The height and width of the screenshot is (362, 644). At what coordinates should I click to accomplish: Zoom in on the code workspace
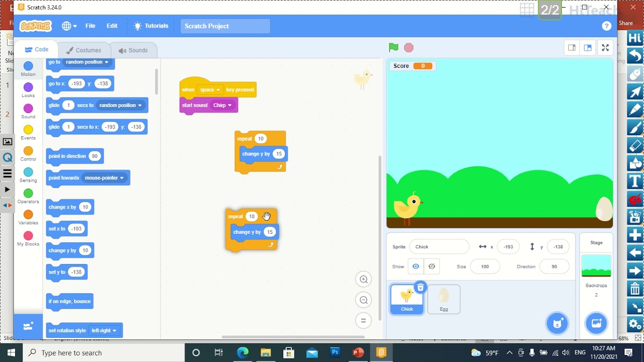(363, 279)
